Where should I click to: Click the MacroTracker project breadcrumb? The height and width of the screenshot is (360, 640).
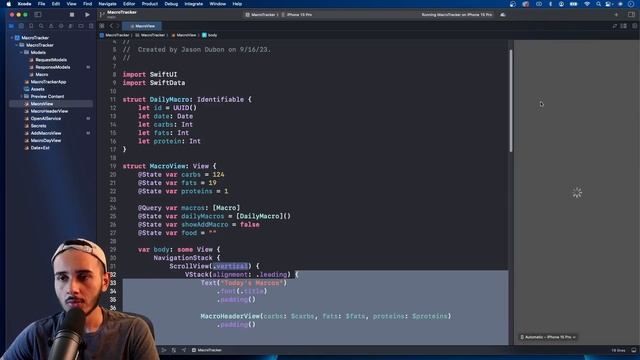pyautogui.click(x=114, y=35)
